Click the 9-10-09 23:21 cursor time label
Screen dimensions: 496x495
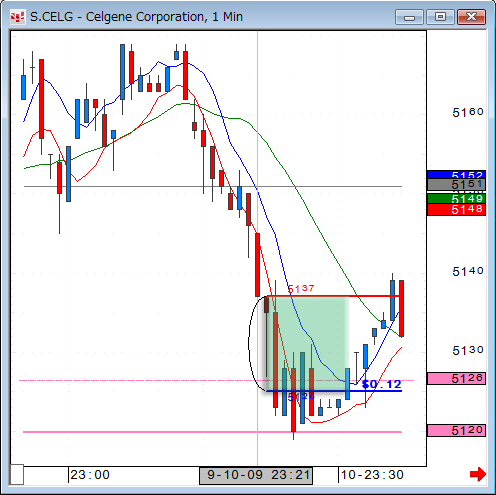[256, 475]
